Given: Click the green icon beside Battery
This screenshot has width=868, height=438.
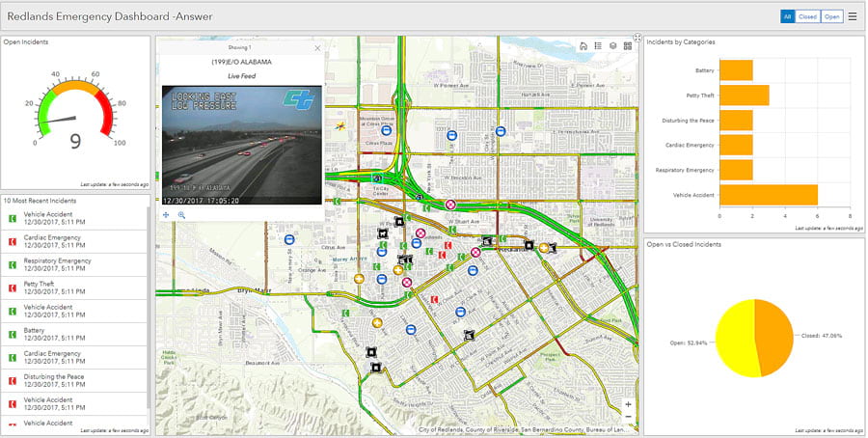Looking at the screenshot, I should pyautogui.click(x=13, y=335).
